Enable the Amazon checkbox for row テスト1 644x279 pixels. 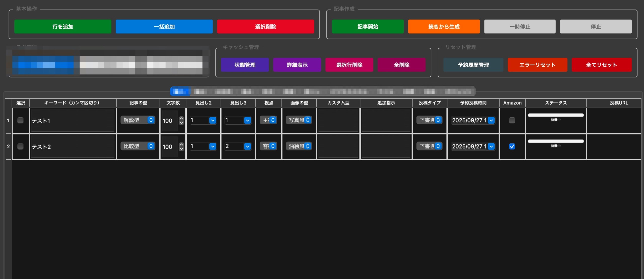[512, 120]
